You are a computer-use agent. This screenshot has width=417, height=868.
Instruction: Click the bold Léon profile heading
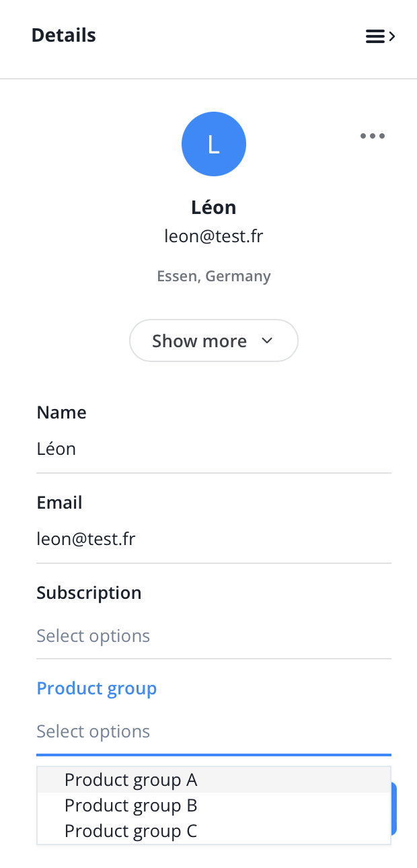coord(214,207)
